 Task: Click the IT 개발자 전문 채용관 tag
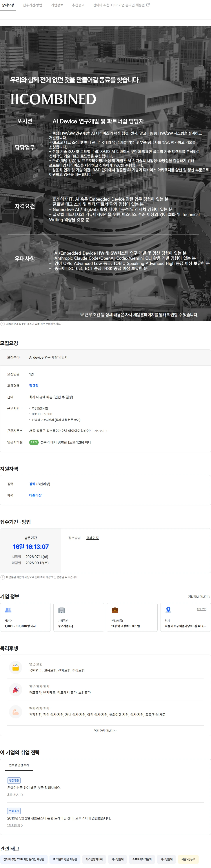click(x=65, y=859)
